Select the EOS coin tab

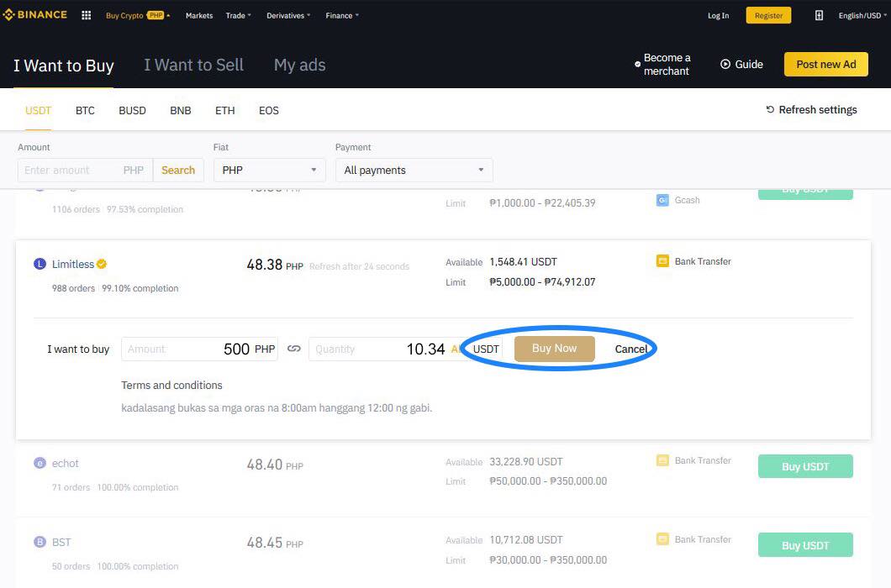click(x=269, y=110)
